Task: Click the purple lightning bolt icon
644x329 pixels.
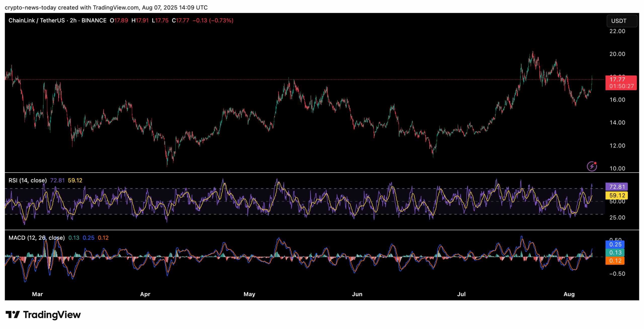Action: click(592, 167)
